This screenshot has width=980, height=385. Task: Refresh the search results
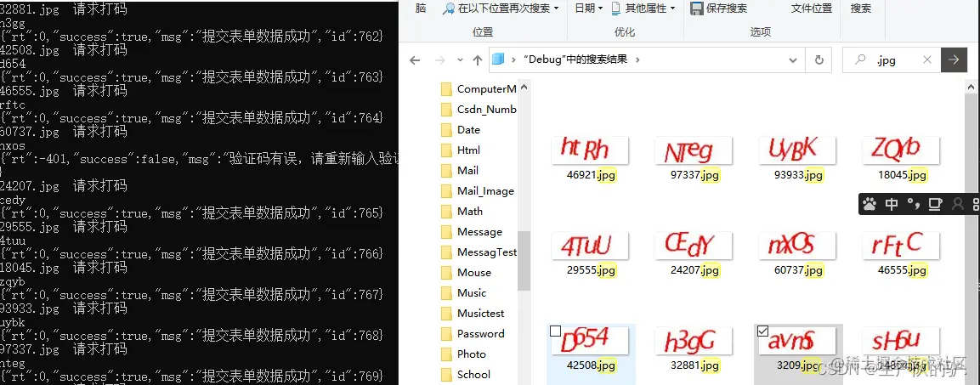coord(819,60)
